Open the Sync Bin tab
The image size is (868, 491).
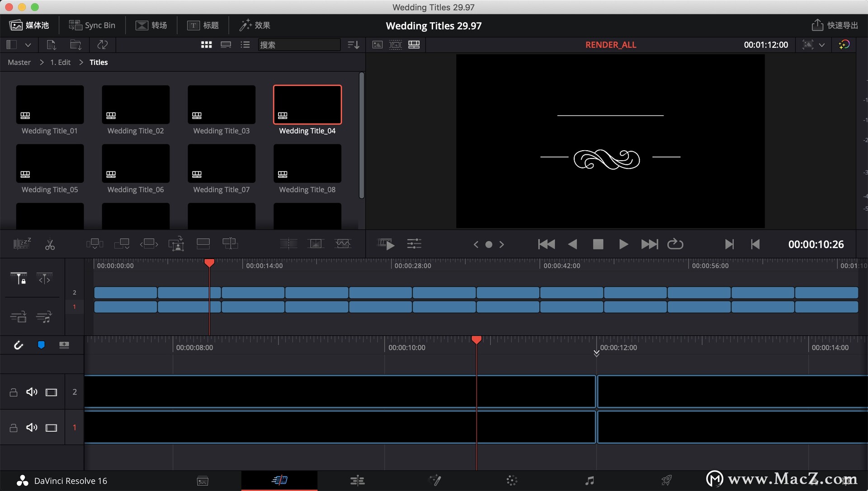click(x=92, y=25)
